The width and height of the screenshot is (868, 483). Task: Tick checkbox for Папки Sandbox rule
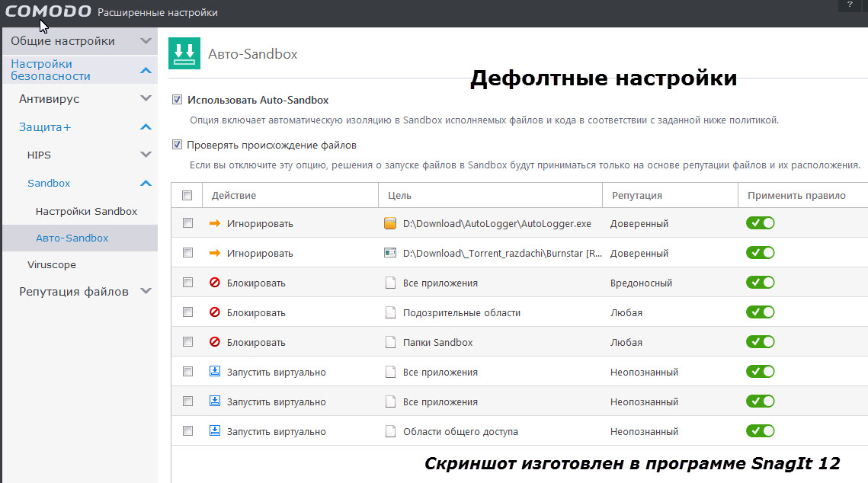tap(188, 342)
